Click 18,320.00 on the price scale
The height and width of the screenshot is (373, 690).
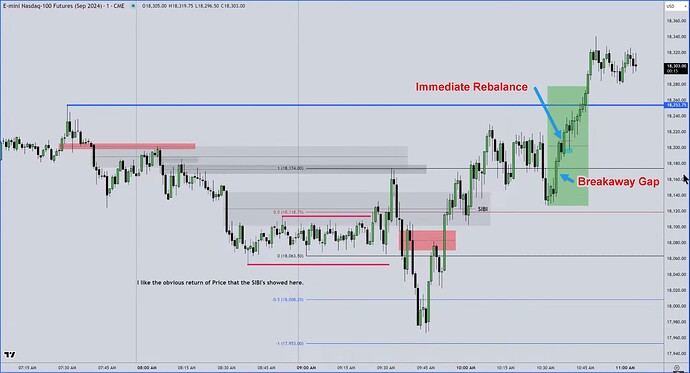click(x=676, y=52)
